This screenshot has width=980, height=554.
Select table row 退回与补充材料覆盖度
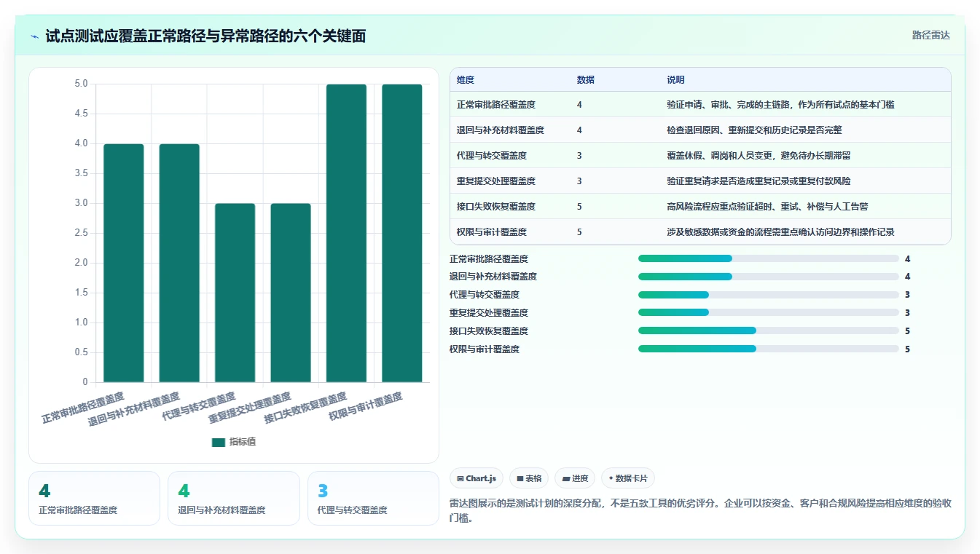point(700,130)
